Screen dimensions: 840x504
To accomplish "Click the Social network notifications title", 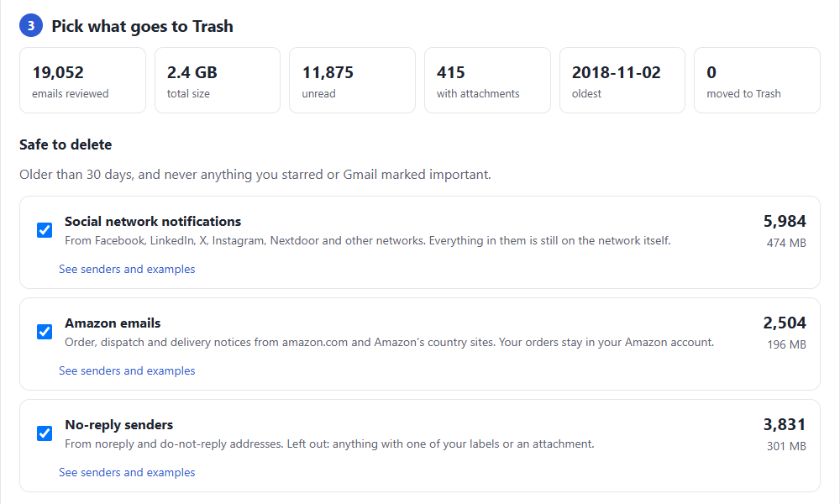I will [153, 221].
